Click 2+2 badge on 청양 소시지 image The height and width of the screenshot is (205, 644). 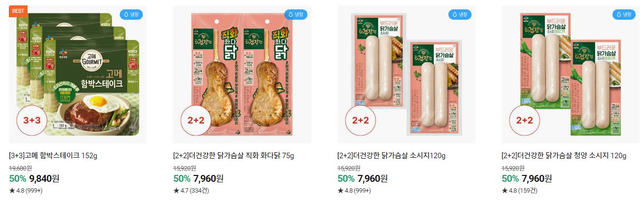pos(524,121)
